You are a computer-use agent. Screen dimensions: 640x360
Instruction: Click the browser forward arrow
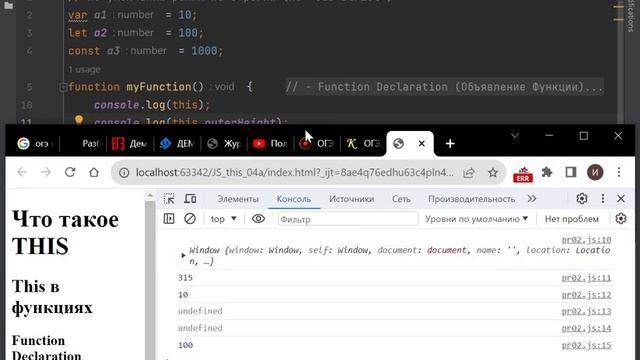click(x=46, y=172)
